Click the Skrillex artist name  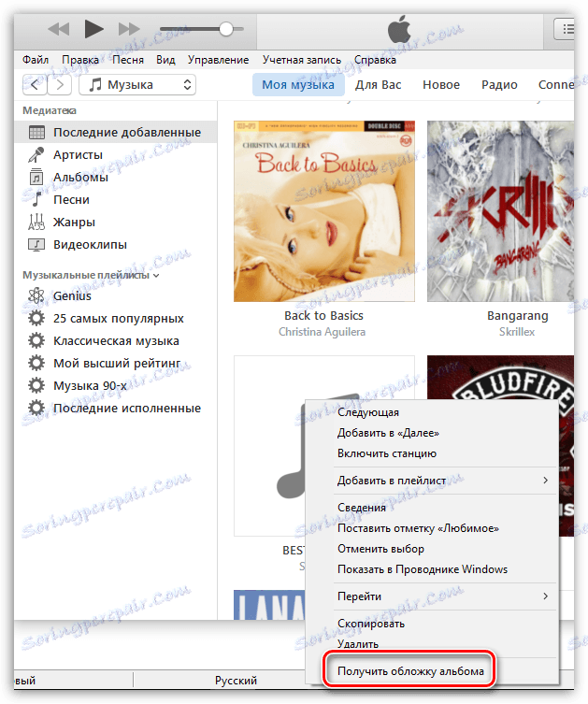pyautogui.click(x=517, y=332)
